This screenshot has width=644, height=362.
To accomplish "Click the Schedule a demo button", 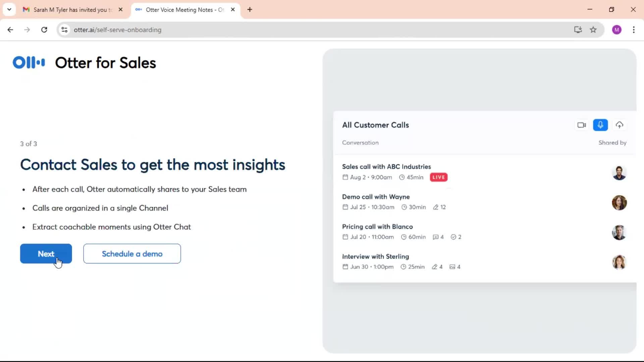I will [132, 254].
